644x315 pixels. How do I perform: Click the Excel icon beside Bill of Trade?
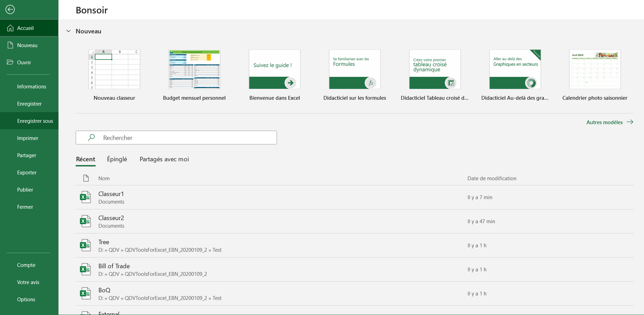click(85, 269)
